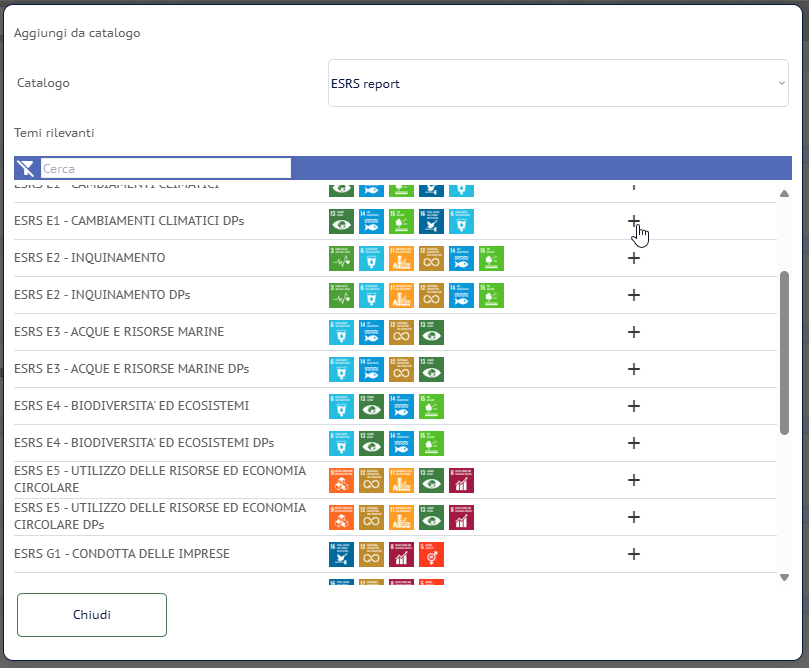Click the scroll down arrow of list

784,577
